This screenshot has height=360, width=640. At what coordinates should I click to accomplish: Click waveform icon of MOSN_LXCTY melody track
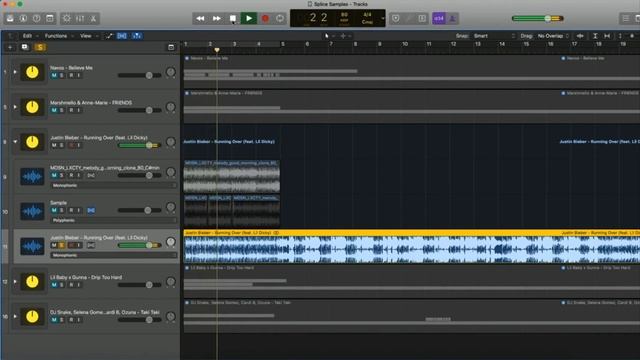[x=32, y=176]
